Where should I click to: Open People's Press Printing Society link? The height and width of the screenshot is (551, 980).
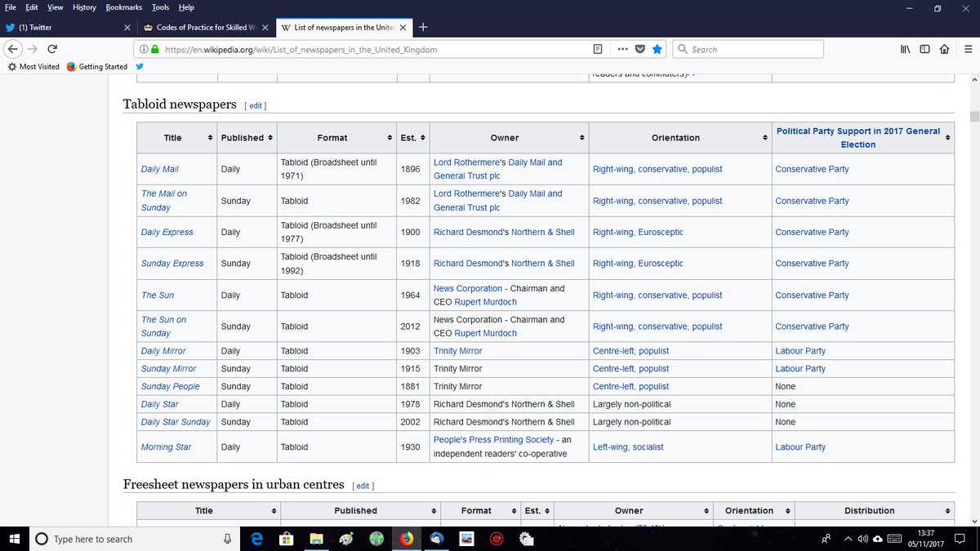pyautogui.click(x=493, y=440)
